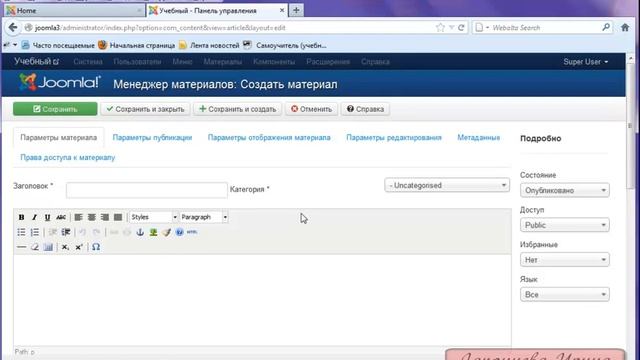This screenshot has height=360, width=640.
Task: Open Состояние dropdown showing Опубликовано
Action: pos(564,190)
